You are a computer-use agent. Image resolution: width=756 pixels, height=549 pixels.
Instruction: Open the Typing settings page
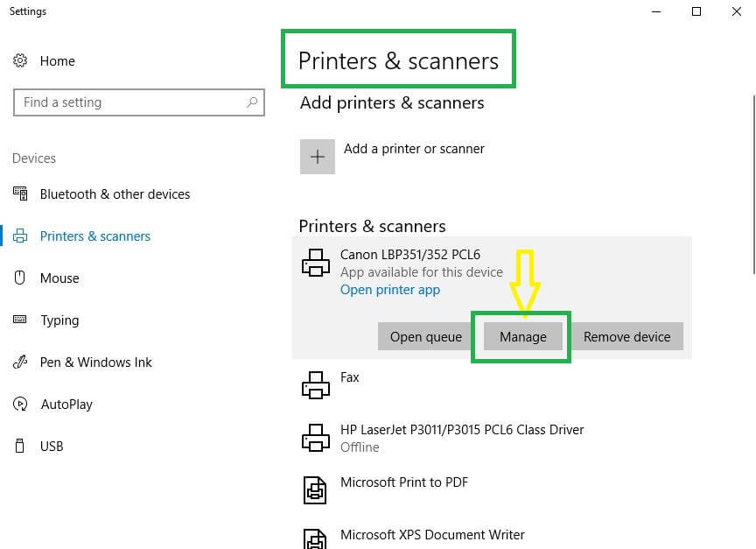[59, 320]
